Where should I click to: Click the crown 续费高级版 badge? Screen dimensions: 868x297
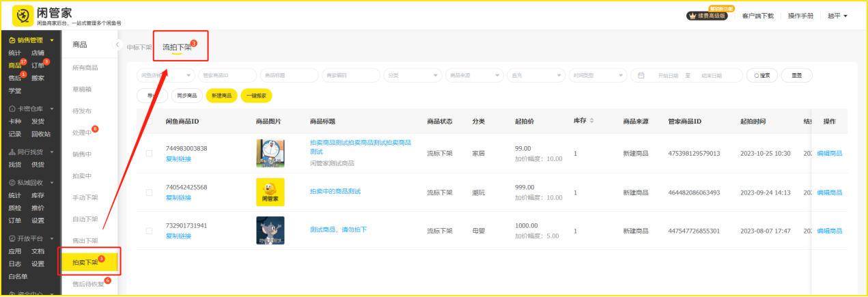coord(710,16)
